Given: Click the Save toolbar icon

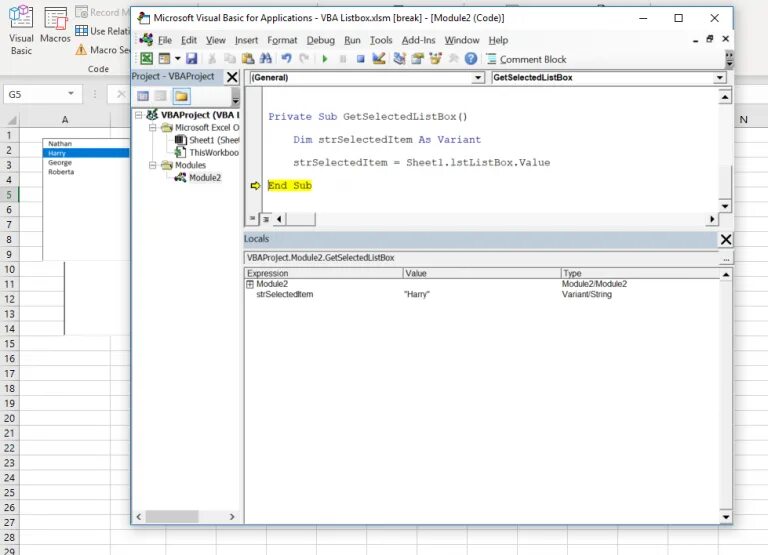Looking at the screenshot, I should coord(192,59).
